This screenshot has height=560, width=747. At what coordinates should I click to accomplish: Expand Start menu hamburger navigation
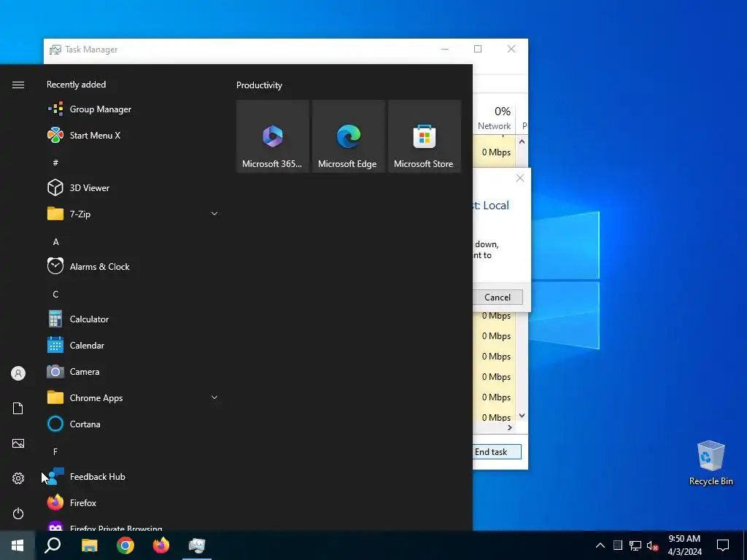point(18,85)
